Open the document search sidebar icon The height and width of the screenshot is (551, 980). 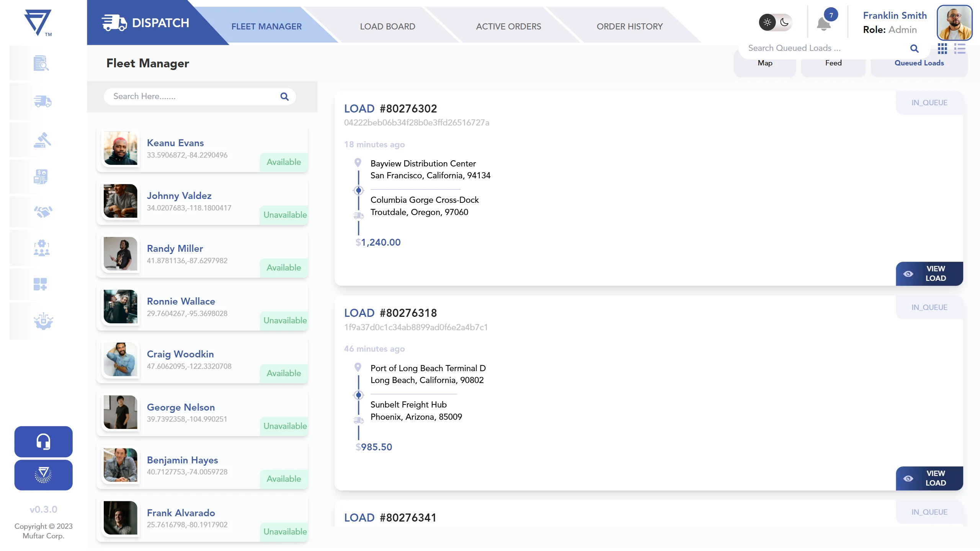(41, 63)
